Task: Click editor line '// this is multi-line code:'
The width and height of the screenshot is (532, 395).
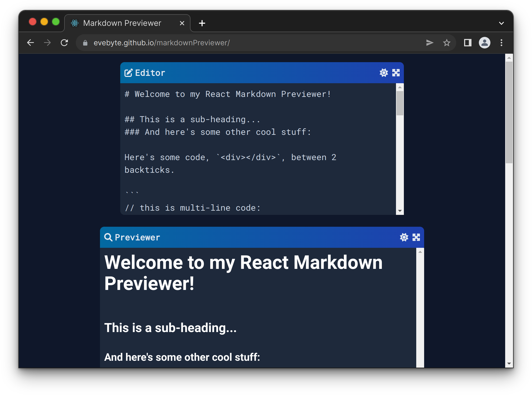Action: point(192,208)
